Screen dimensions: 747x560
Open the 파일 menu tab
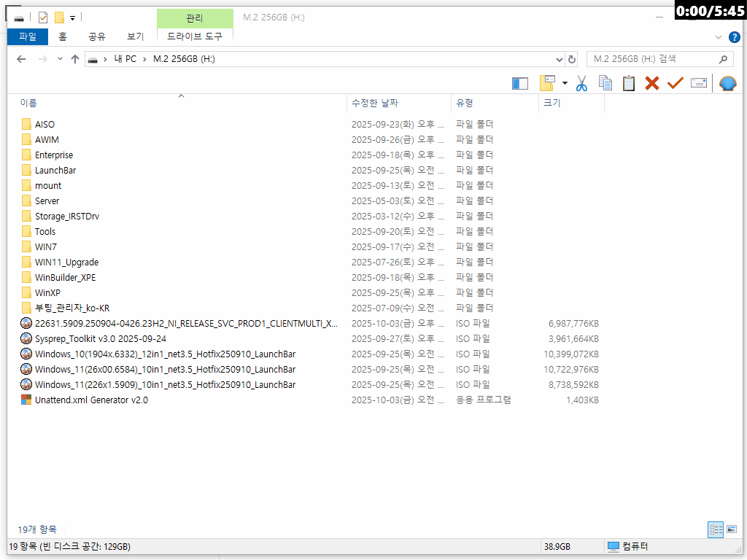pyautogui.click(x=28, y=36)
